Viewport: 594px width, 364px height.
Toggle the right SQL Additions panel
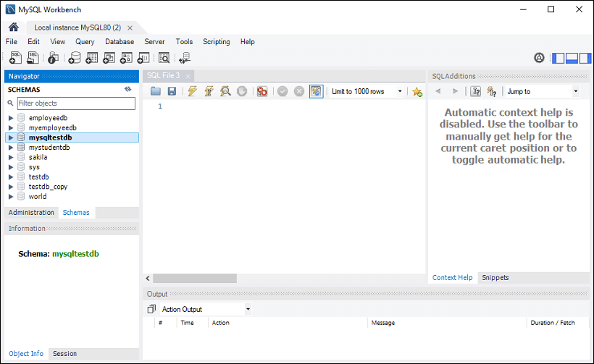pyautogui.click(x=585, y=58)
